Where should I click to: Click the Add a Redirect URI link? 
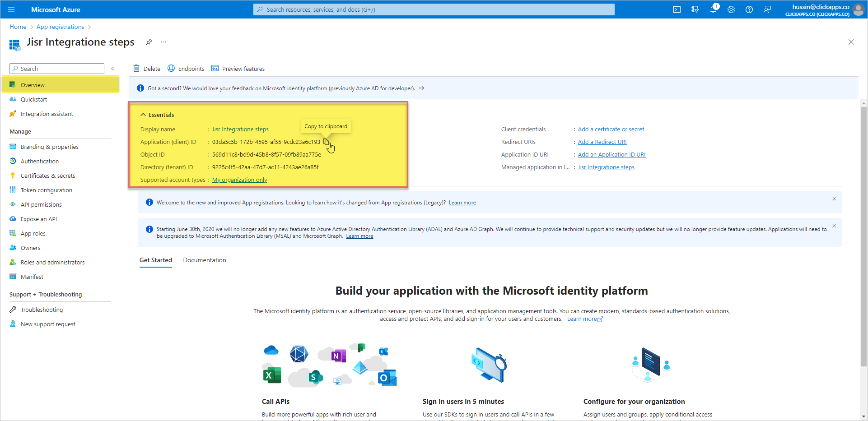[602, 142]
